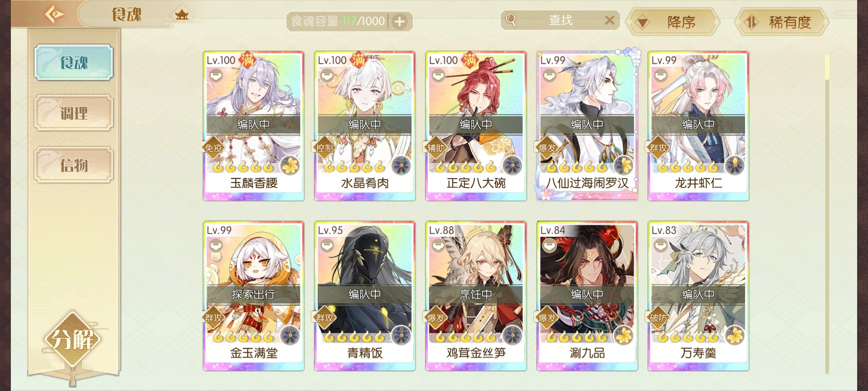
Task: Click the 控制 role tag on 水晶肴肉
Action: click(x=324, y=148)
